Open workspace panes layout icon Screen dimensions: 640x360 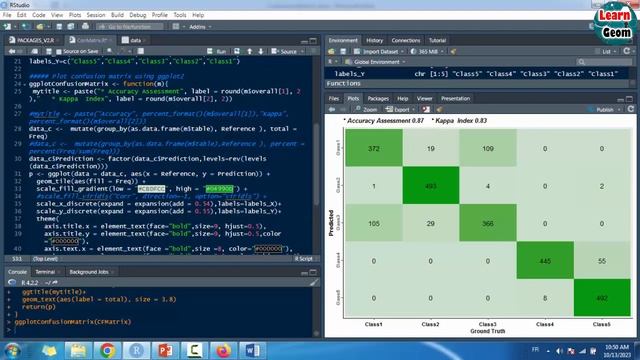point(176,27)
